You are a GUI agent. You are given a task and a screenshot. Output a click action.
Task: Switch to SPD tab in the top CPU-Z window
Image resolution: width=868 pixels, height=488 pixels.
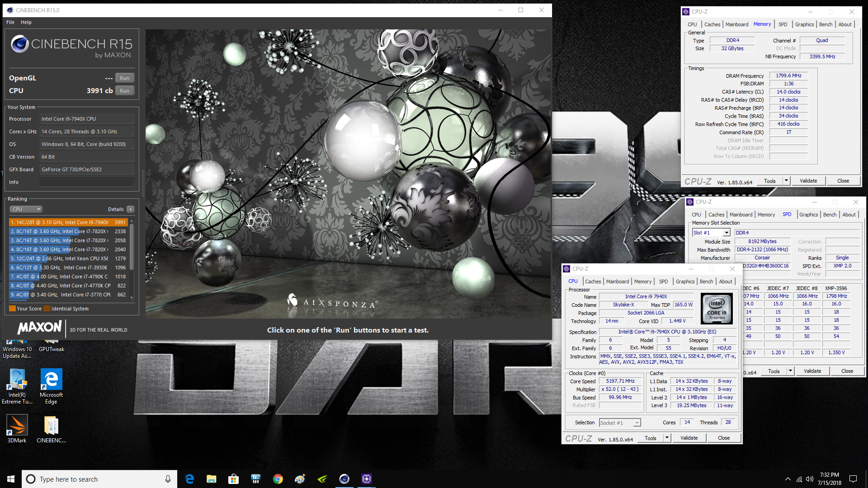click(x=783, y=24)
